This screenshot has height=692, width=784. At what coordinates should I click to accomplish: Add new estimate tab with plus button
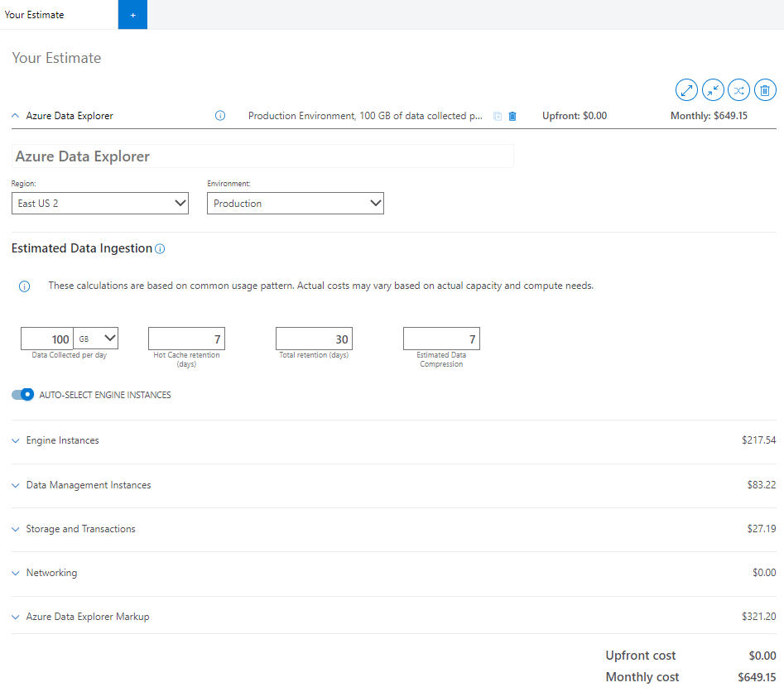(x=132, y=15)
